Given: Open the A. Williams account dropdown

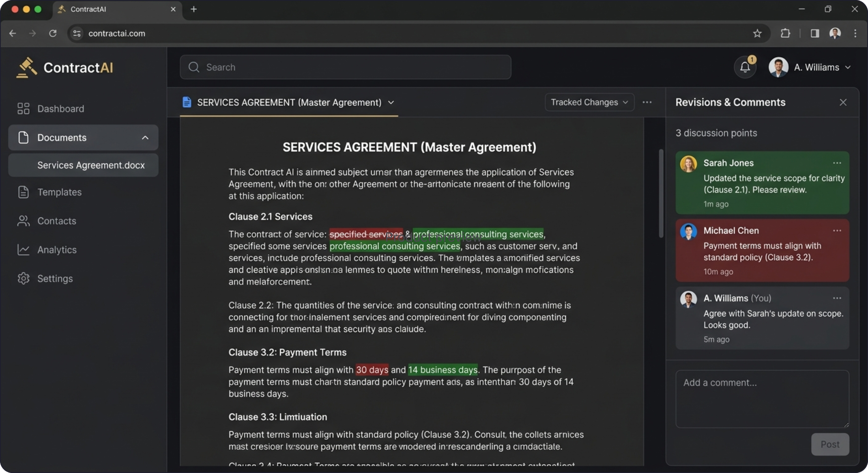Looking at the screenshot, I should click(x=811, y=67).
